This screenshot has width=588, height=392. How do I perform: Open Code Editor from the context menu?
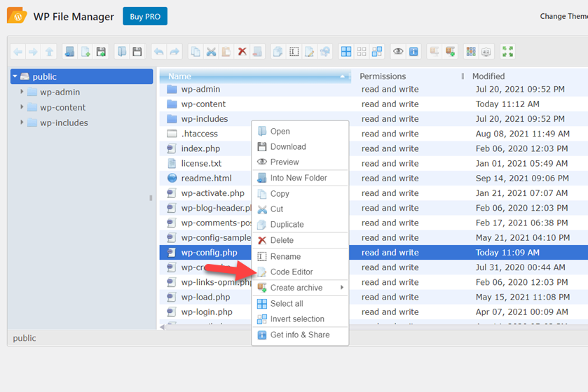coord(300,272)
